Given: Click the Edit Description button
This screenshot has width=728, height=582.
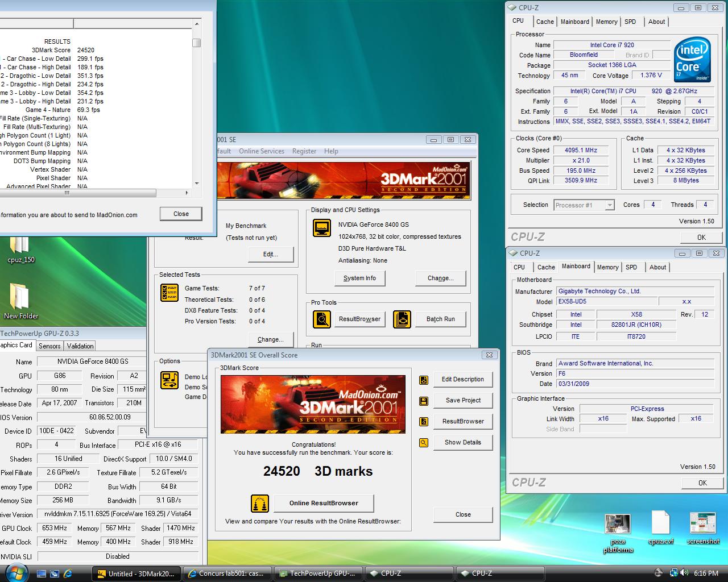Looking at the screenshot, I should coord(463,380).
